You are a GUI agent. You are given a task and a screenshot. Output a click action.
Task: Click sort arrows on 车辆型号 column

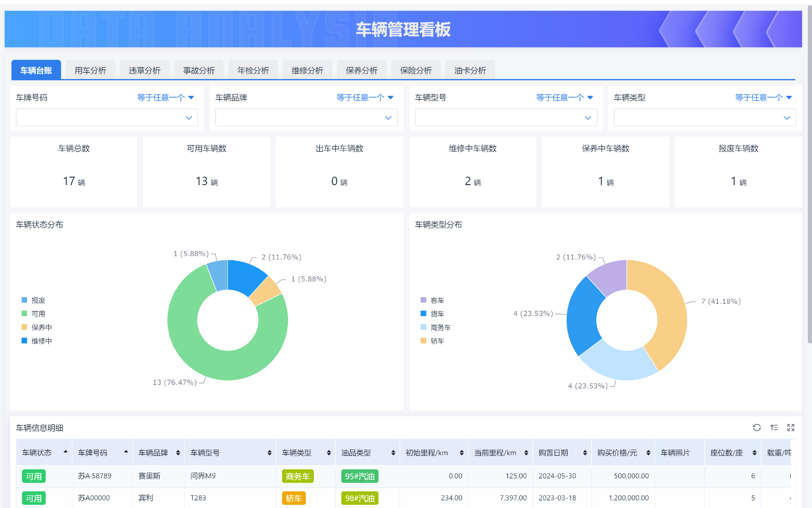269,453
